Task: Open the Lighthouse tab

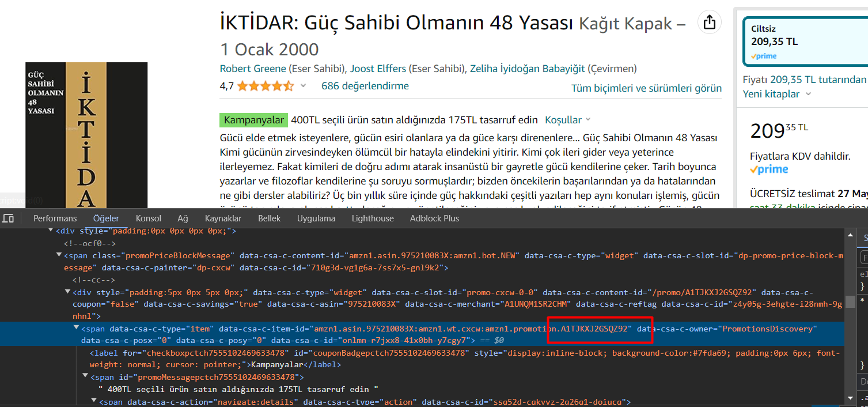Action: (373, 218)
